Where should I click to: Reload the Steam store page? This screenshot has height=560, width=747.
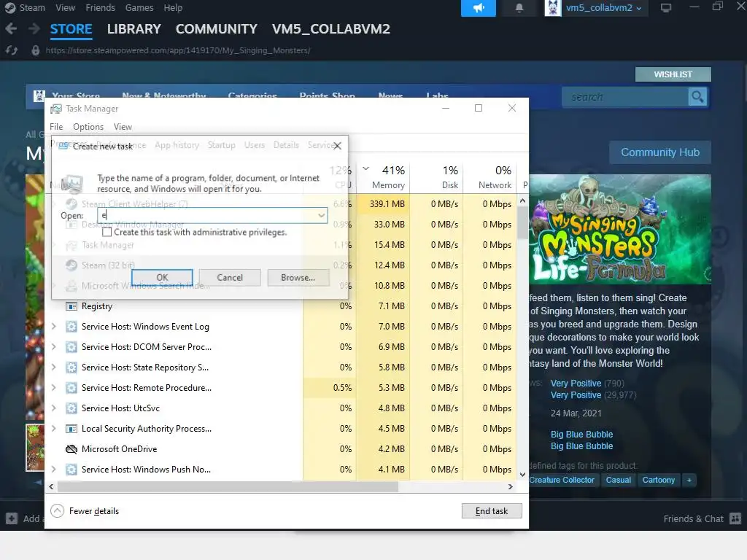pos(12,50)
